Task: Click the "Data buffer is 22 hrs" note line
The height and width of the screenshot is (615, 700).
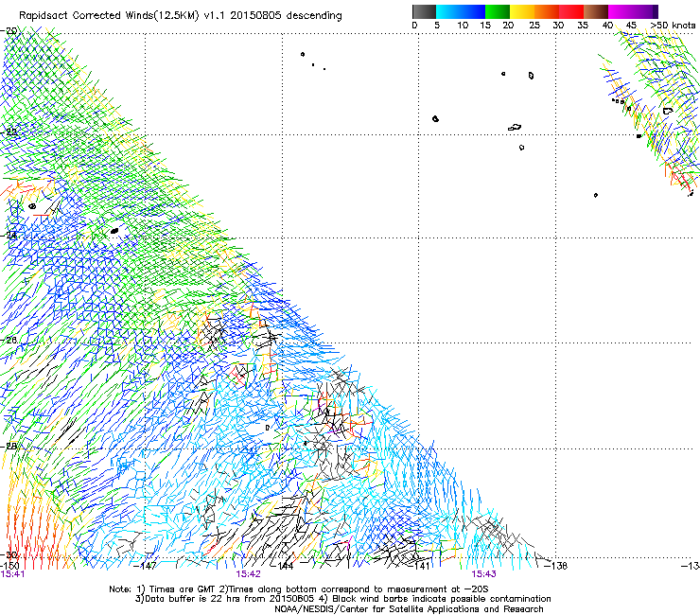Action: (342, 599)
